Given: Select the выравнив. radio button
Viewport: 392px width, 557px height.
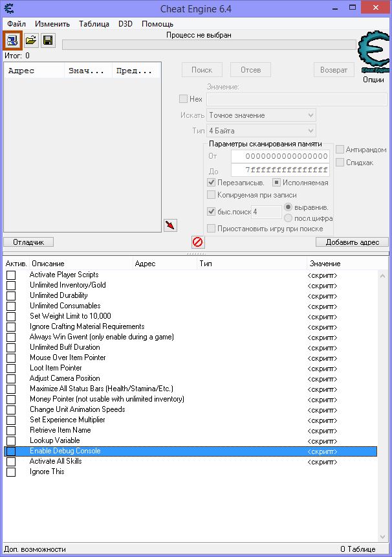Looking at the screenshot, I should pos(288,207).
